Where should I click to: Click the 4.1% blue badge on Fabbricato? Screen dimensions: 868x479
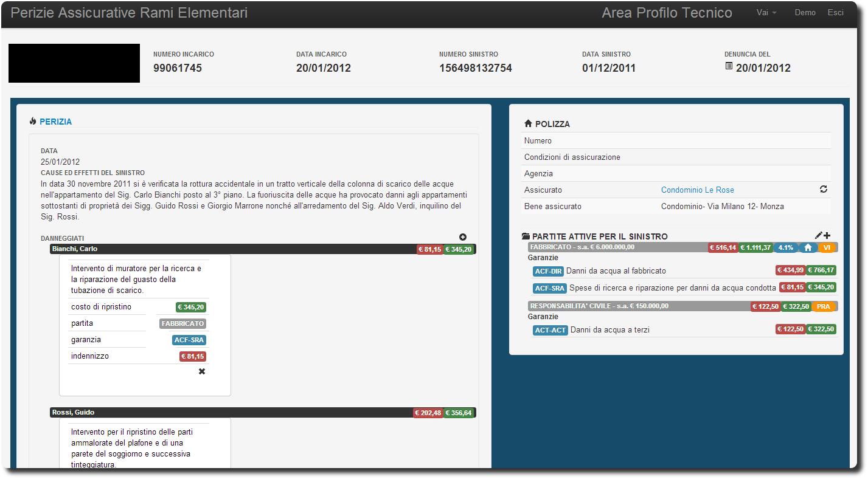click(785, 248)
